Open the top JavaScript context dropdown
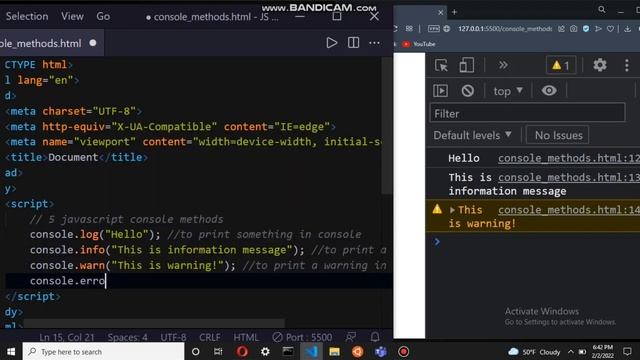640x360 pixels. (508, 91)
